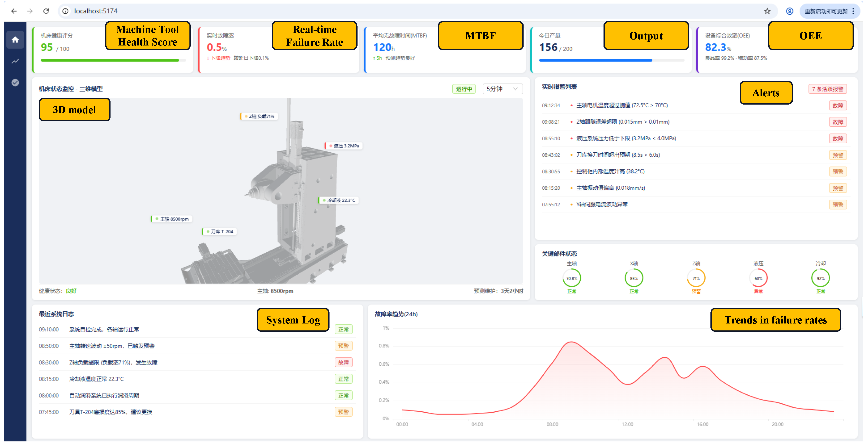The image size is (868, 445).
Task: Reload the page with refresh icon
Action: coord(46,11)
